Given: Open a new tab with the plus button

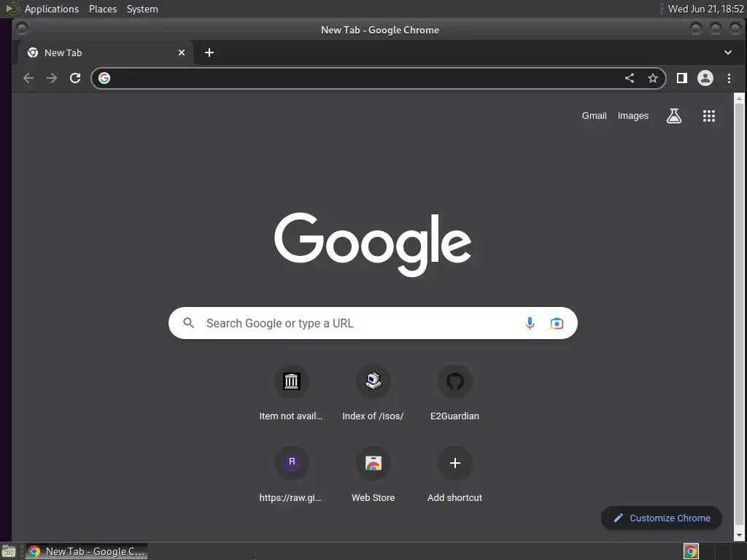Looking at the screenshot, I should click(209, 52).
